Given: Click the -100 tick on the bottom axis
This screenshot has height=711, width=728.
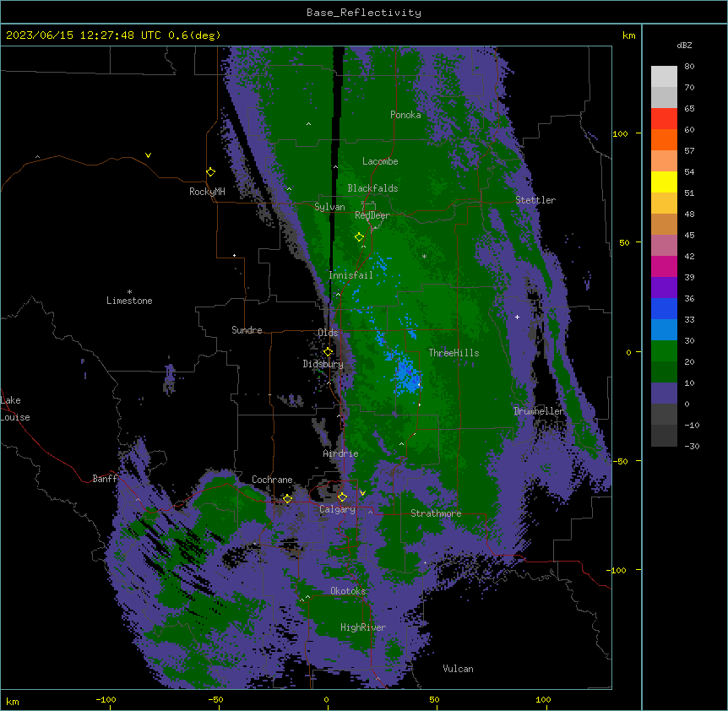Looking at the screenshot, I should point(106,699).
